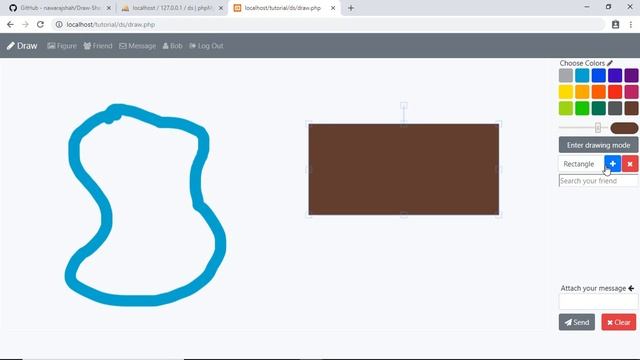Screen dimensions: 640x360
Task: Open Bob's profile link in navbar
Action: (x=173, y=46)
